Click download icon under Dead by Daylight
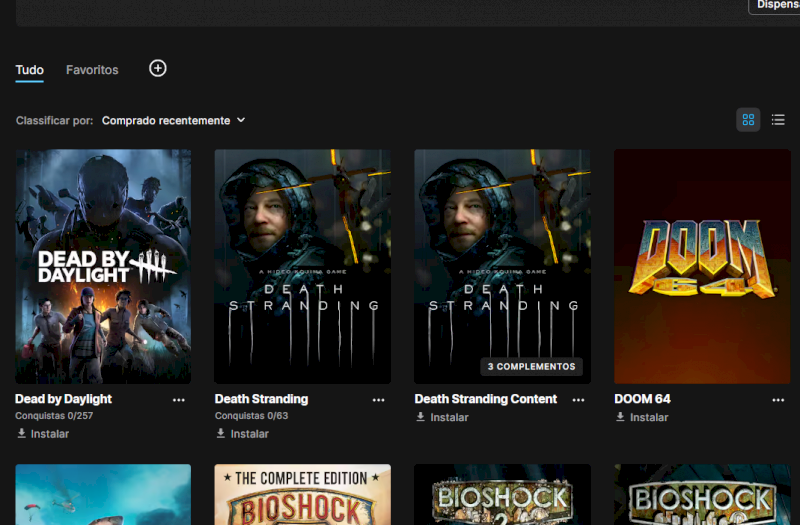This screenshot has height=525, width=800. tap(22, 434)
